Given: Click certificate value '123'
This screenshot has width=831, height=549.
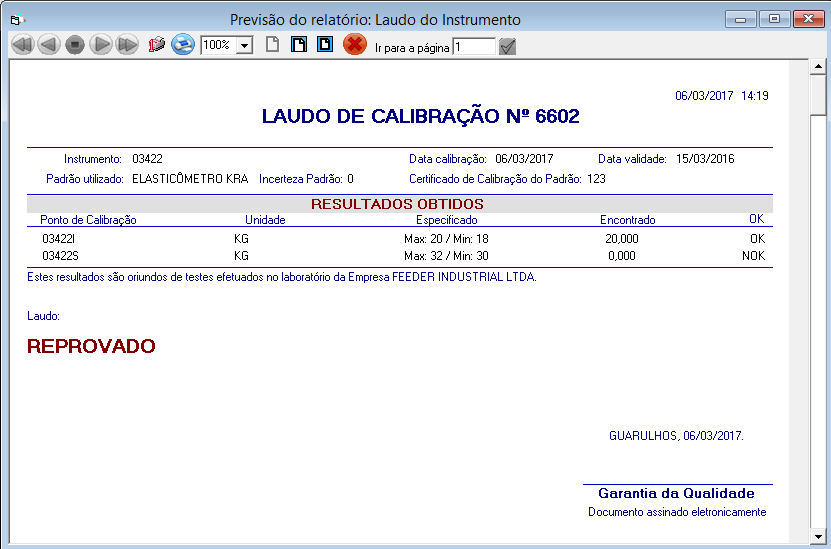Looking at the screenshot, I should 596,179.
